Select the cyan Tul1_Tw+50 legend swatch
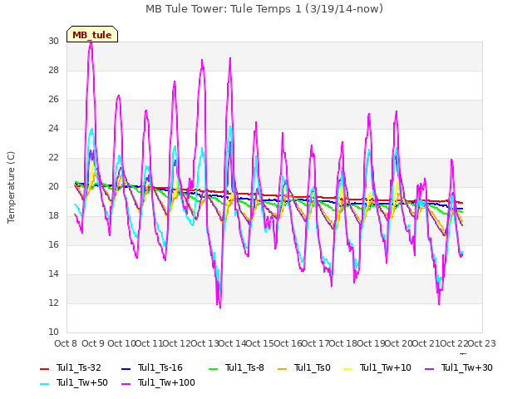Screen dimensions: 532x399 pyautogui.click(x=44, y=384)
